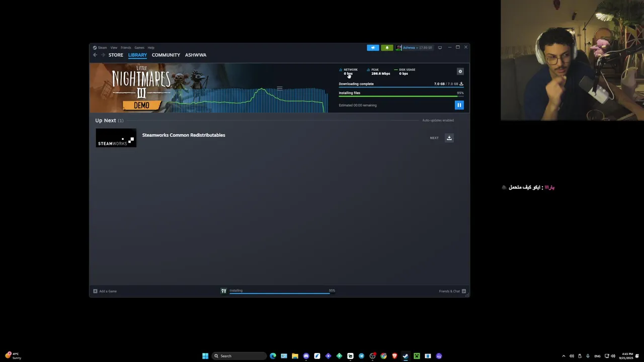Show hidden system tray icons
This screenshot has height=362, width=644.
[563, 356]
